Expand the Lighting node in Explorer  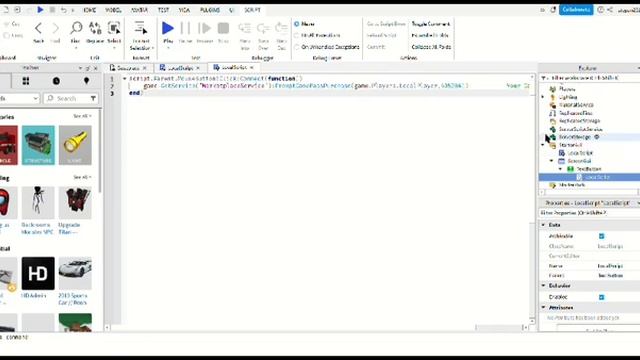coord(543,97)
